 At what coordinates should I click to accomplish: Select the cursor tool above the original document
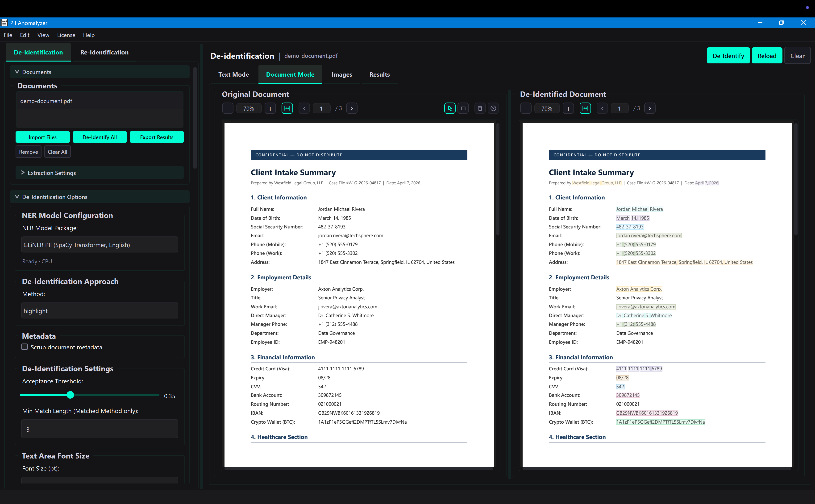point(449,108)
